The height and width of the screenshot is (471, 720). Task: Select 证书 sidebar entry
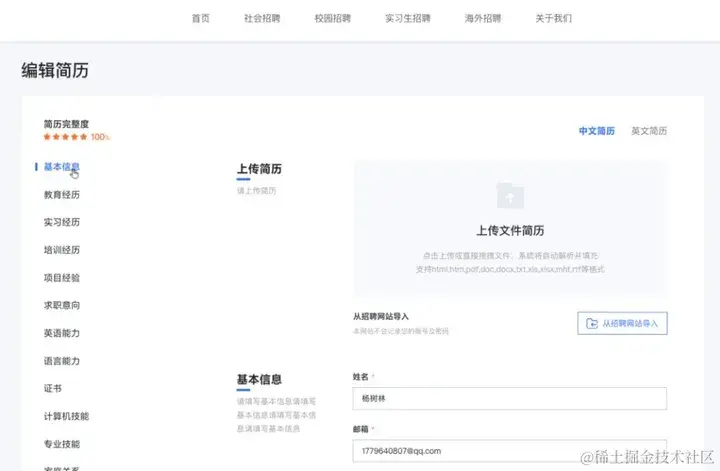pyautogui.click(x=52, y=388)
